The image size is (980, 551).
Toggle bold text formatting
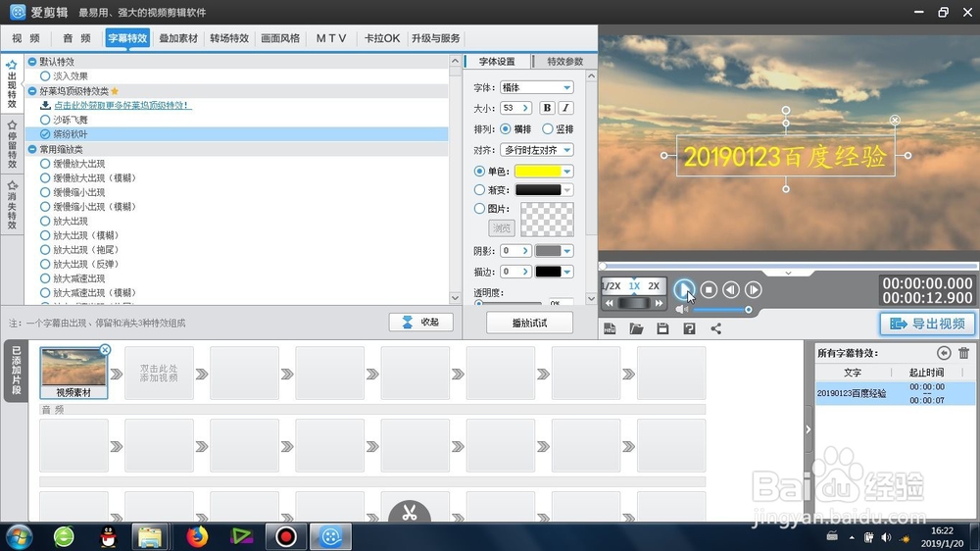click(x=547, y=108)
